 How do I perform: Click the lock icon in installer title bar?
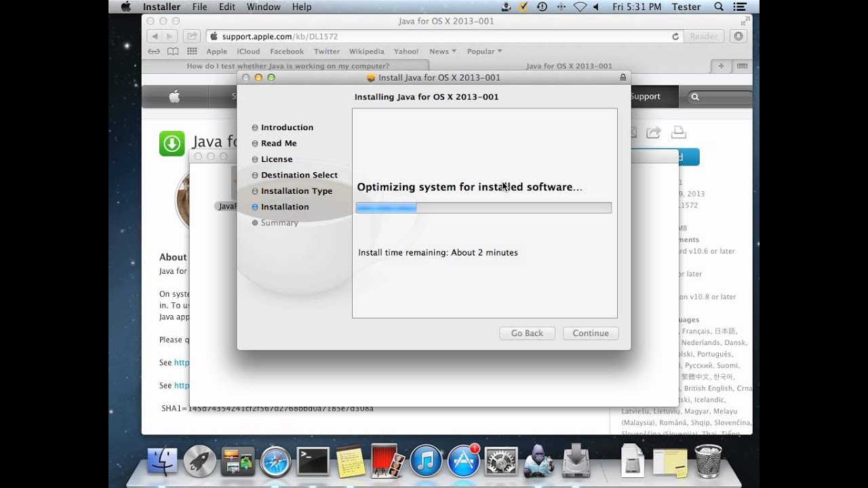coord(623,77)
